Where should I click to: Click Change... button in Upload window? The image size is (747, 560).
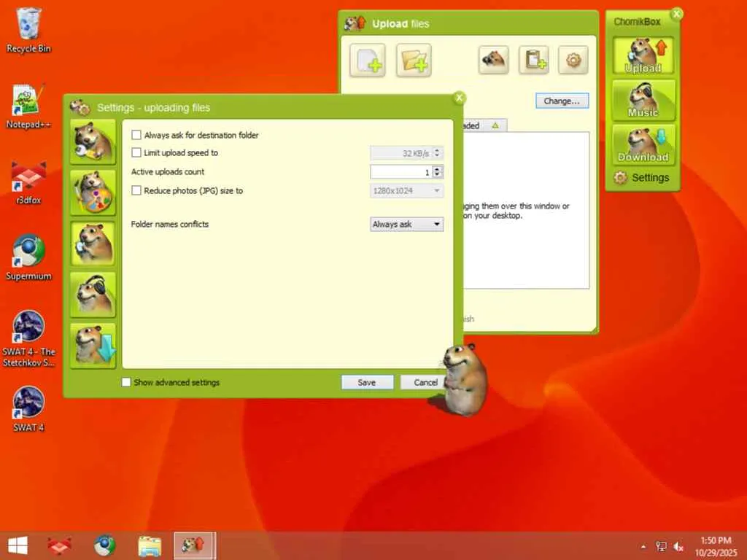coord(562,101)
